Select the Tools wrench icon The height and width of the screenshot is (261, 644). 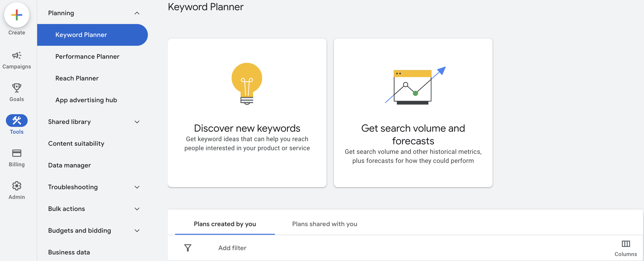pyautogui.click(x=17, y=121)
